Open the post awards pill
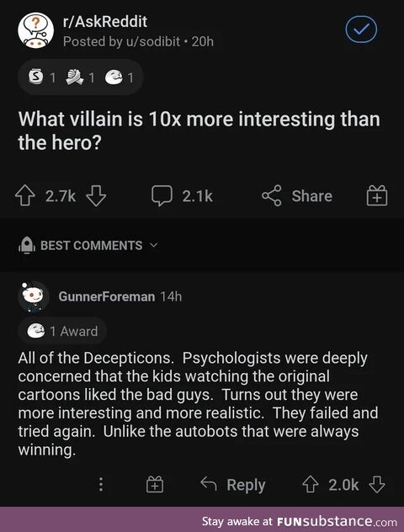This screenshot has height=532, width=404. (81, 77)
